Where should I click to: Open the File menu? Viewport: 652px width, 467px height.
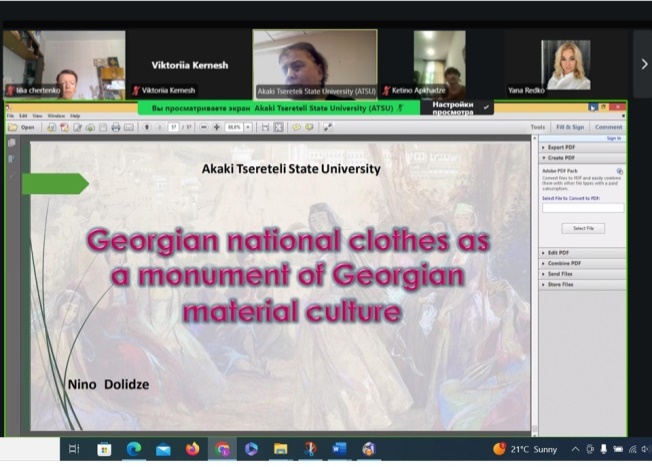[x=10, y=116]
